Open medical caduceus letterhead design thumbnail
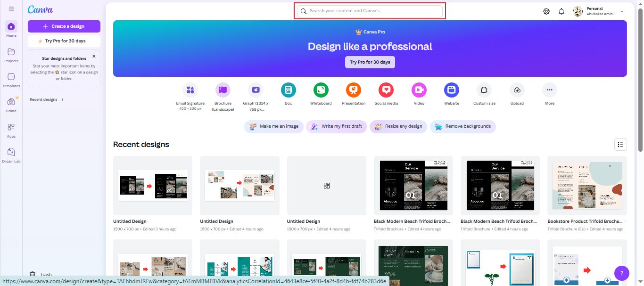The image size is (644, 286). click(500, 262)
